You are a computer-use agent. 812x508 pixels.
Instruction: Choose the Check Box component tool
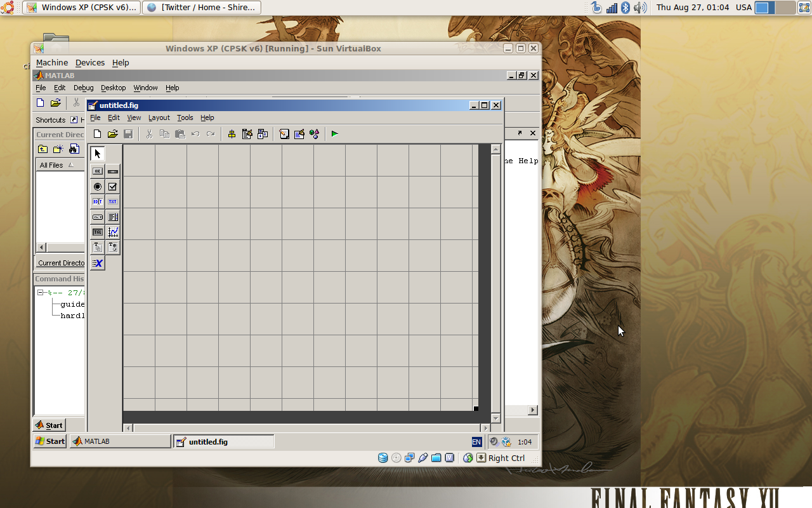point(113,187)
